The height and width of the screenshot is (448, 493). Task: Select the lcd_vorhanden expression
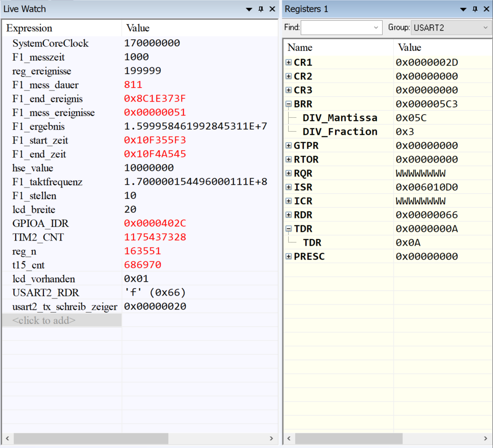[x=44, y=279]
